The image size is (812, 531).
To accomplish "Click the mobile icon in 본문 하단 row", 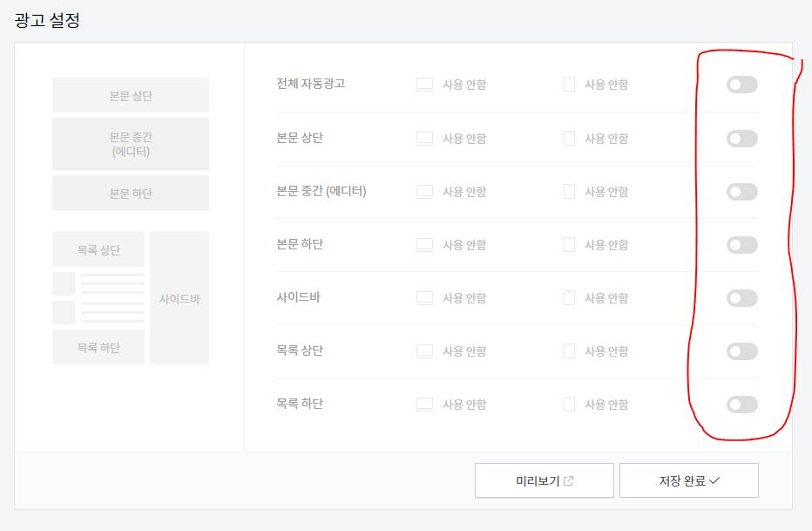I will click(569, 245).
